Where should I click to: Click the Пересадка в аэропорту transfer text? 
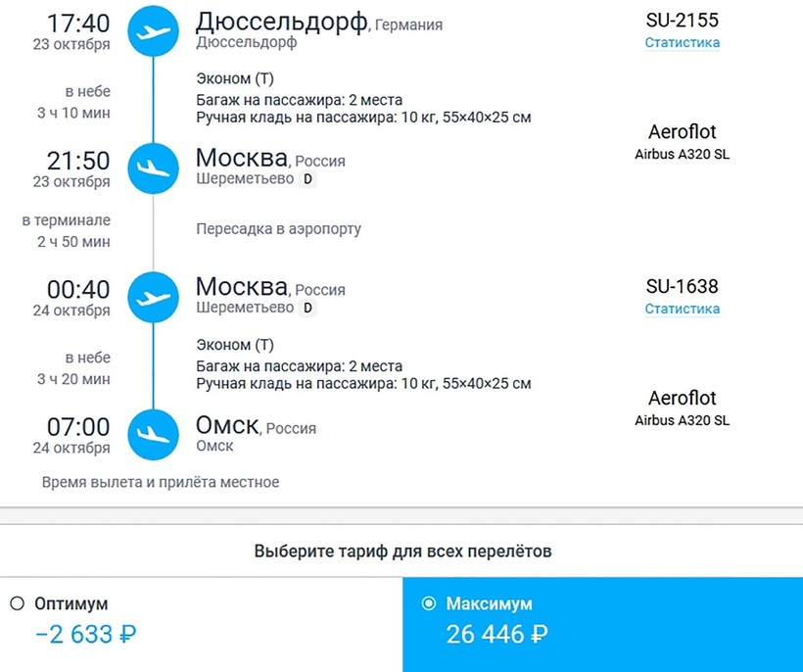(279, 229)
